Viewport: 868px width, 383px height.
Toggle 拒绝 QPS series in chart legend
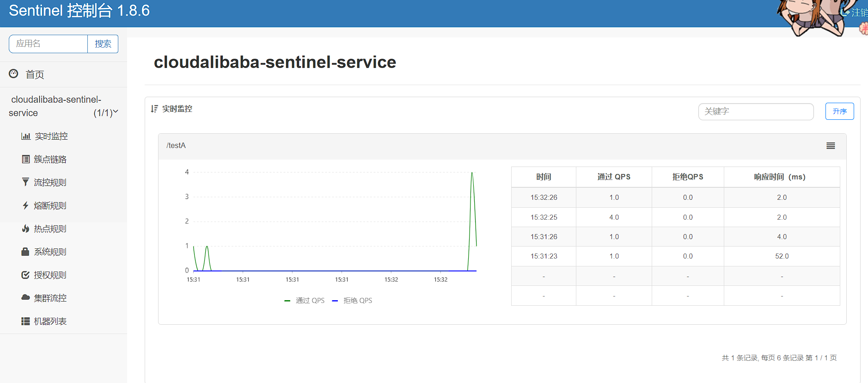(353, 301)
